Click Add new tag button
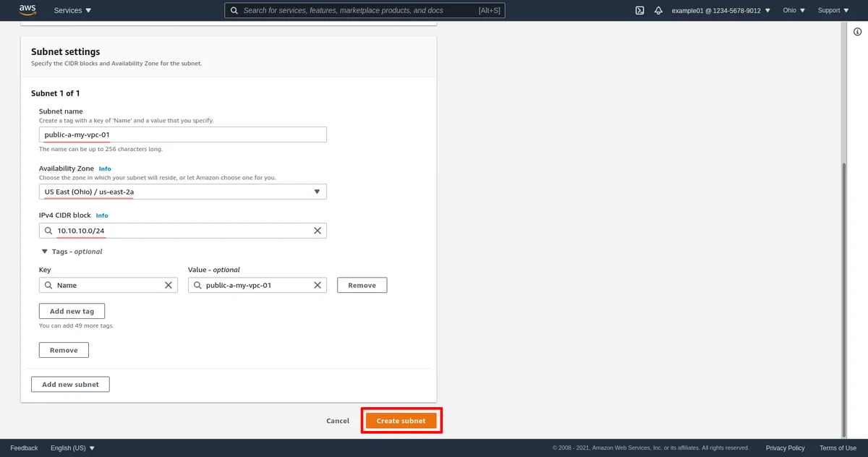Viewport: 868px width, 457px height. pyautogui.click(x=72, y=311)
